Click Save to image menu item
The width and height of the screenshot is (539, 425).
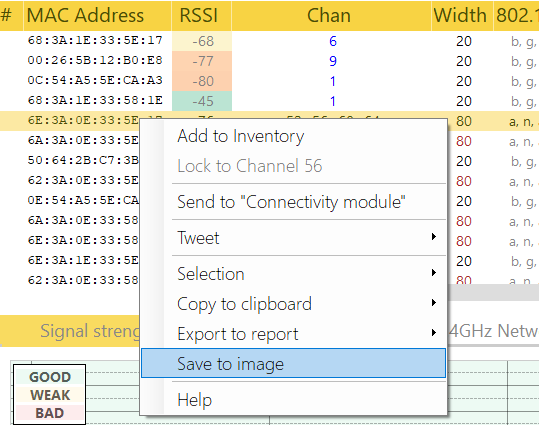coord(294,363)
